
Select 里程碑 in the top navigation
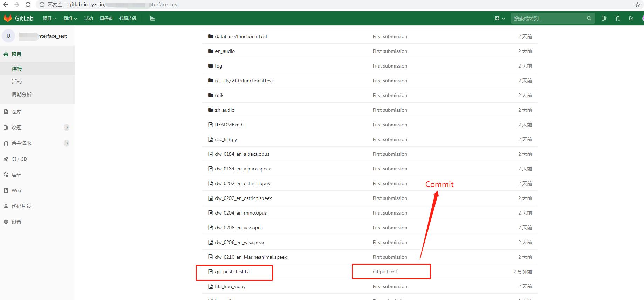(106, 18)
